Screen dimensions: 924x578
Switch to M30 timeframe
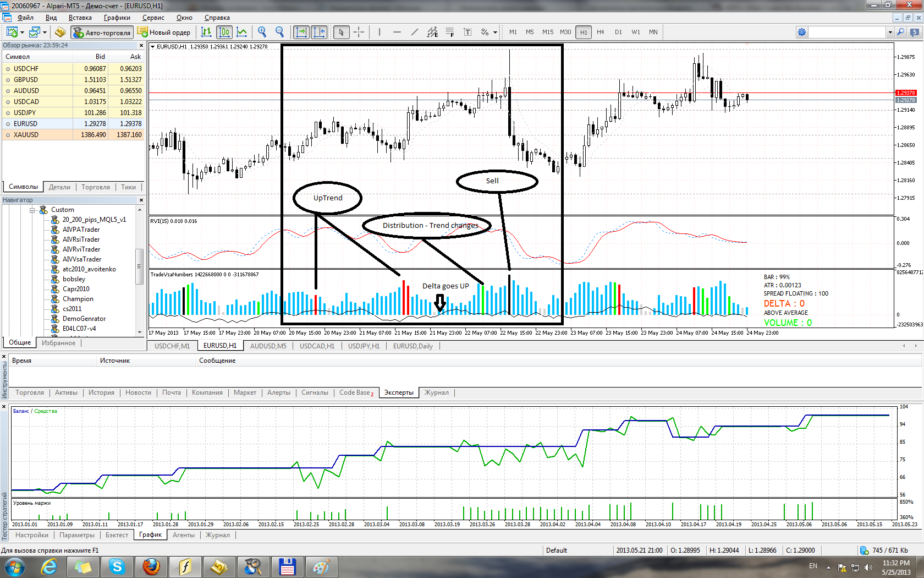565,32
